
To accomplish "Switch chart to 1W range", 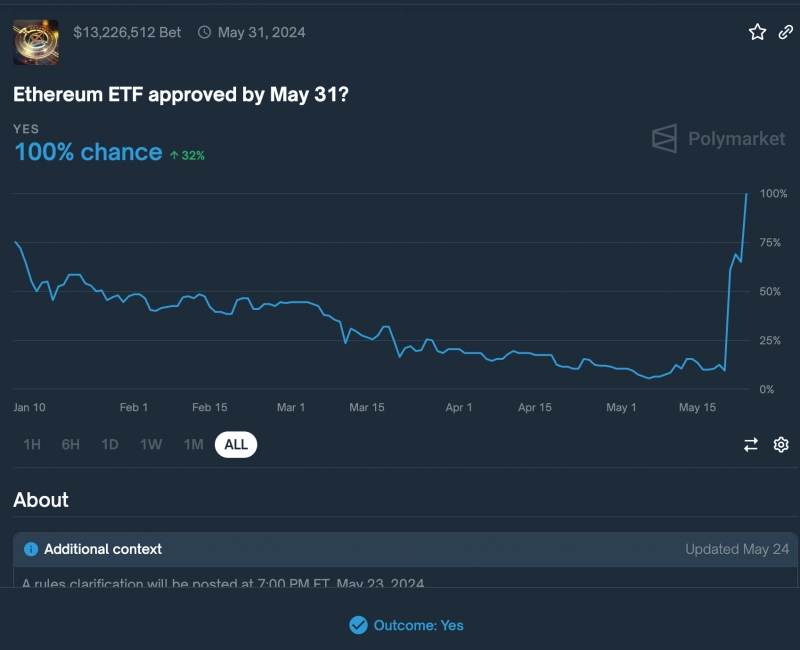I will [151, 445].
